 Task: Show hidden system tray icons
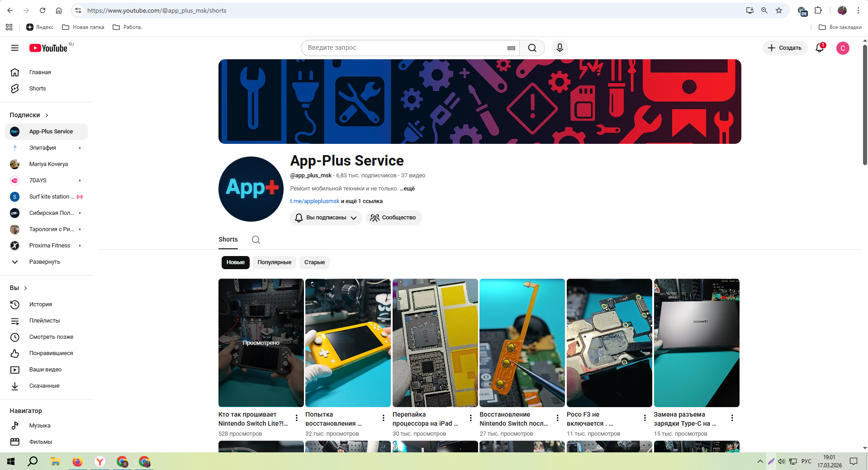(760, 461)
